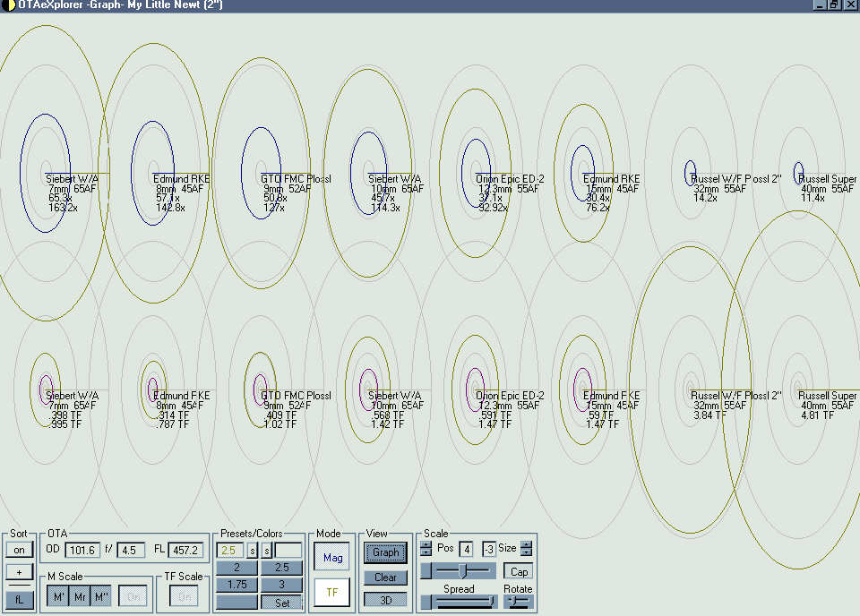Click into the OD value field
Viewport: 860px width, 616px height.
(82, 551)
